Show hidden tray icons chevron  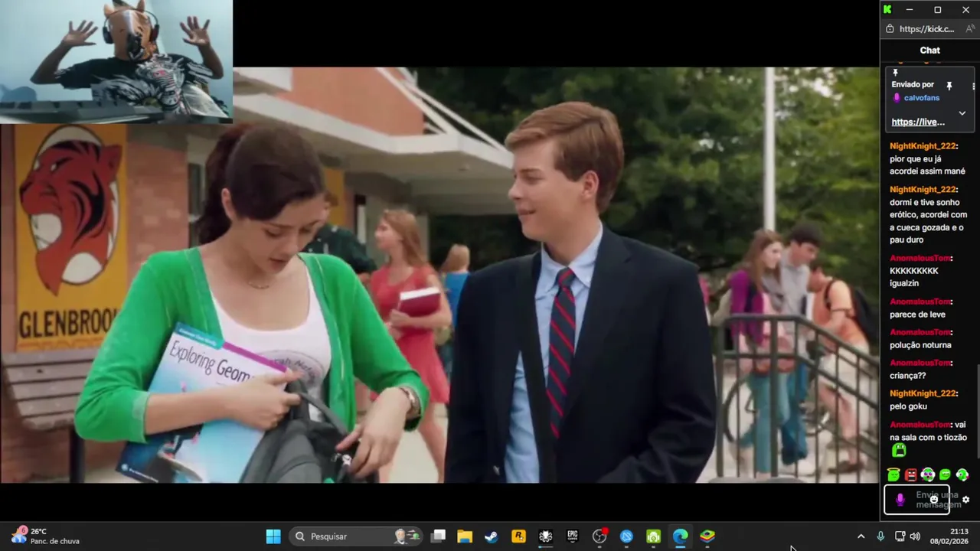(x=861, y=536)
